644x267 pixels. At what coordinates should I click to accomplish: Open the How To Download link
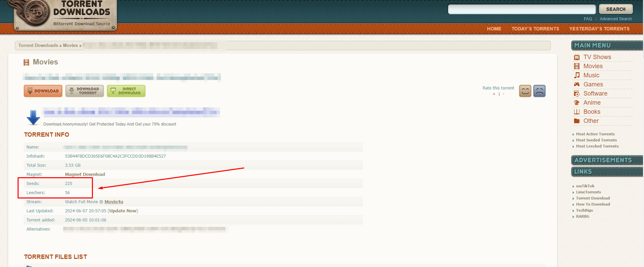click(593, 204)
